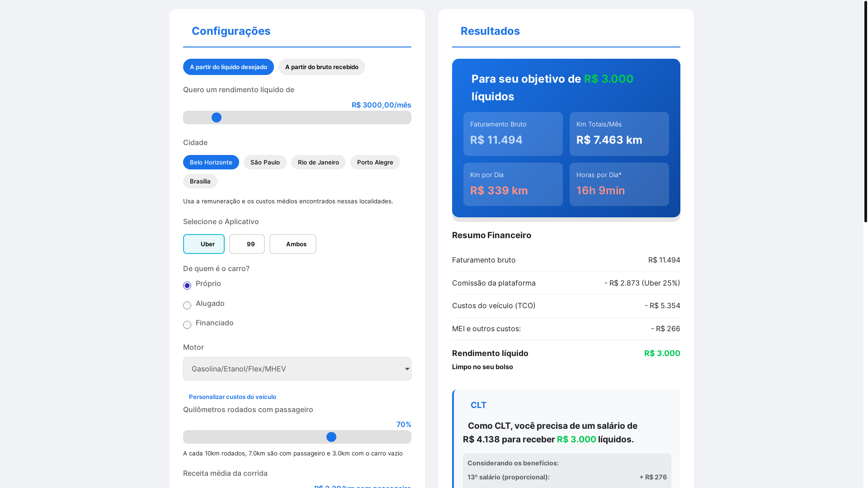Expand 'Personalizar custos do veículo' section
Viewport: 868px width, 488px height.
pos(232,397)
